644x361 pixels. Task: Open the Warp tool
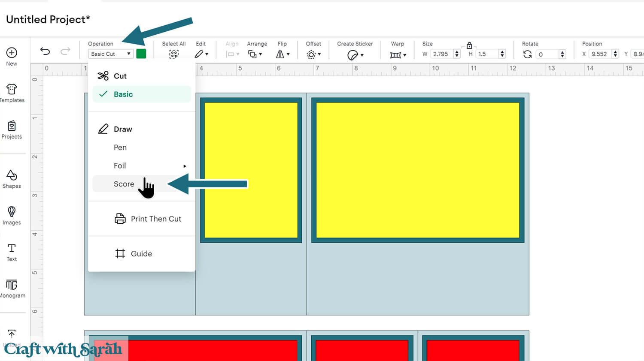[398, 55]
